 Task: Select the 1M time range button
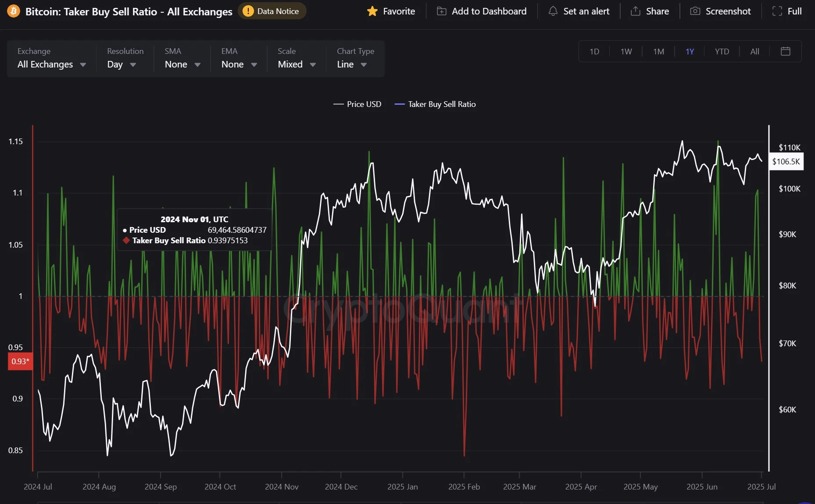(658, 52)
